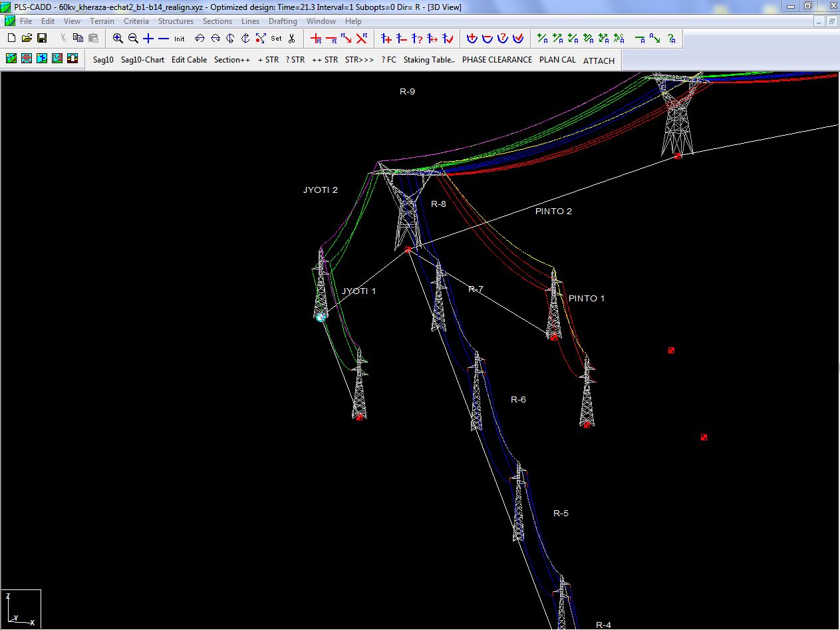
Task: Open the Structures menu
Action: [176, 21]
